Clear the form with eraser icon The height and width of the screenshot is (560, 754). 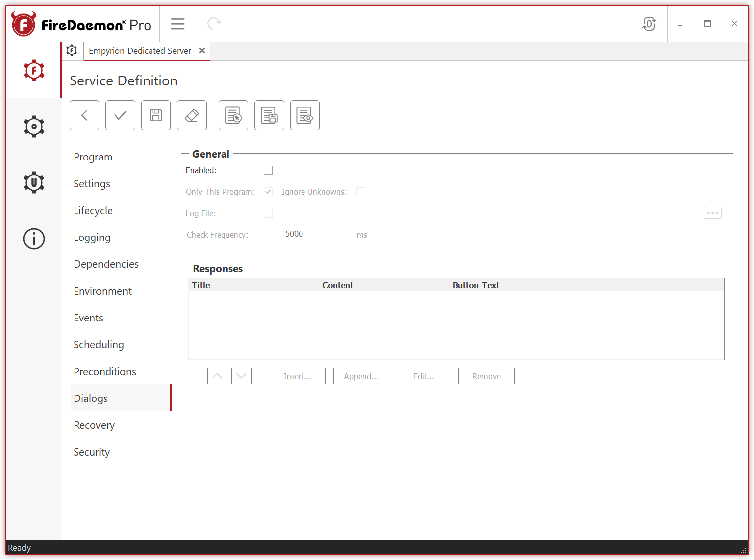pos(192,115)
